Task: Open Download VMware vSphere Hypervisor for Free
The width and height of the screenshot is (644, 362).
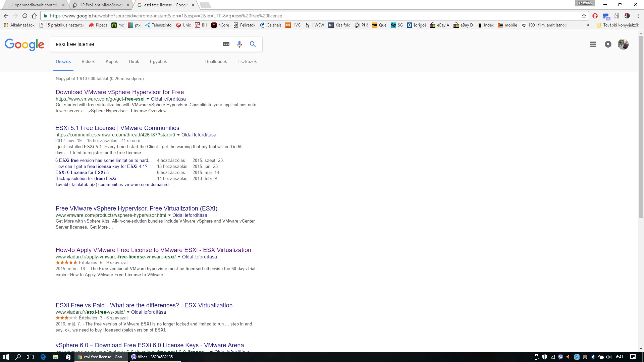Action: coord(120,92)
